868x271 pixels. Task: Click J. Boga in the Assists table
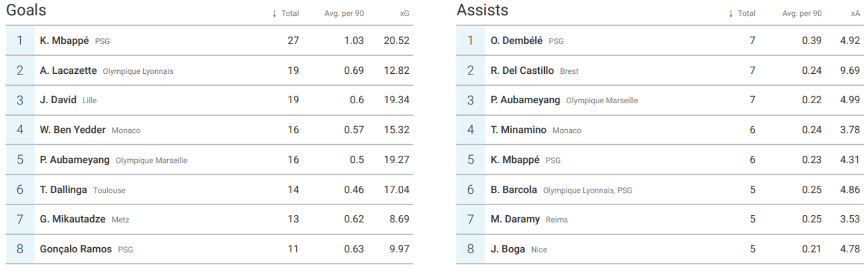click(507, 249)
